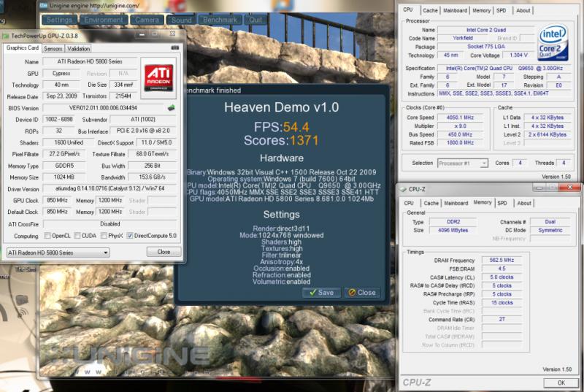Screen dimensions: 584x392
Task: Open the Sound menu in Unigine
Action: [181, 20]
